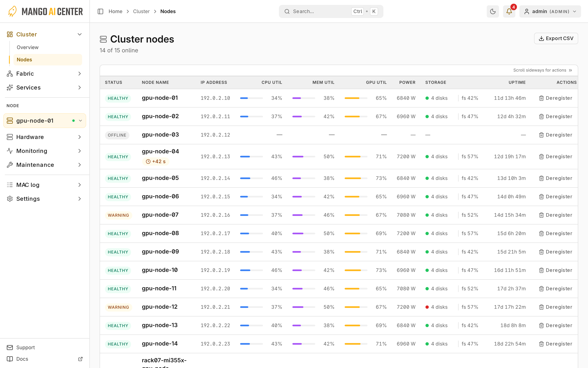The height and width of the screenshot is (368, 588).
Task: Open Docs in the sidebar
Action: point(22,359)
